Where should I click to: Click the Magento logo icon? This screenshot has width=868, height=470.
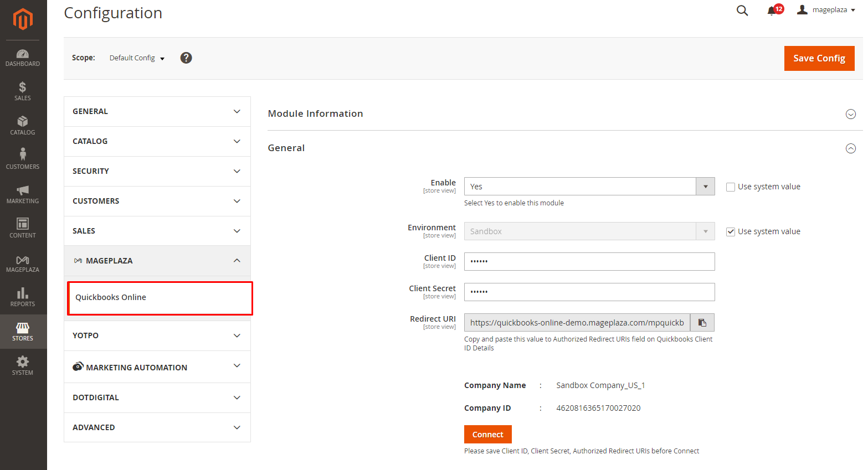[23, 19]
